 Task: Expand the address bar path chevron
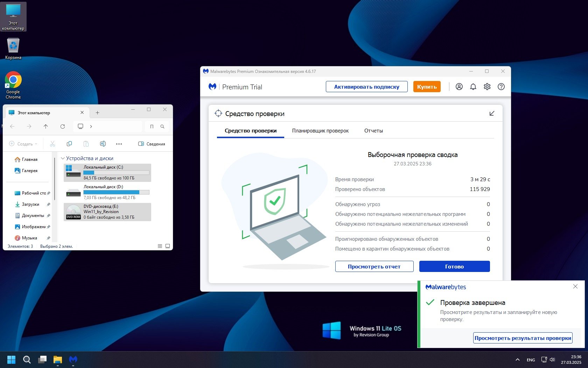tap(91, 127)
